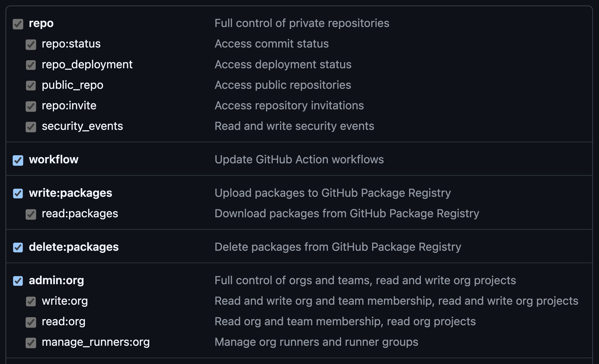
Task: Click the 'repo:invite' label
Action: click(x=69, y=106)
